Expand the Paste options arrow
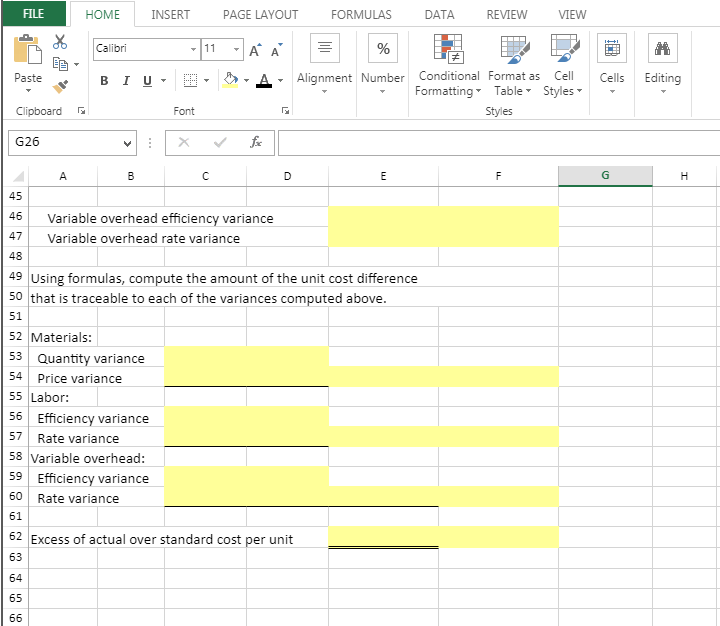Viewport: 720px width, 626px height. (28, 90)
